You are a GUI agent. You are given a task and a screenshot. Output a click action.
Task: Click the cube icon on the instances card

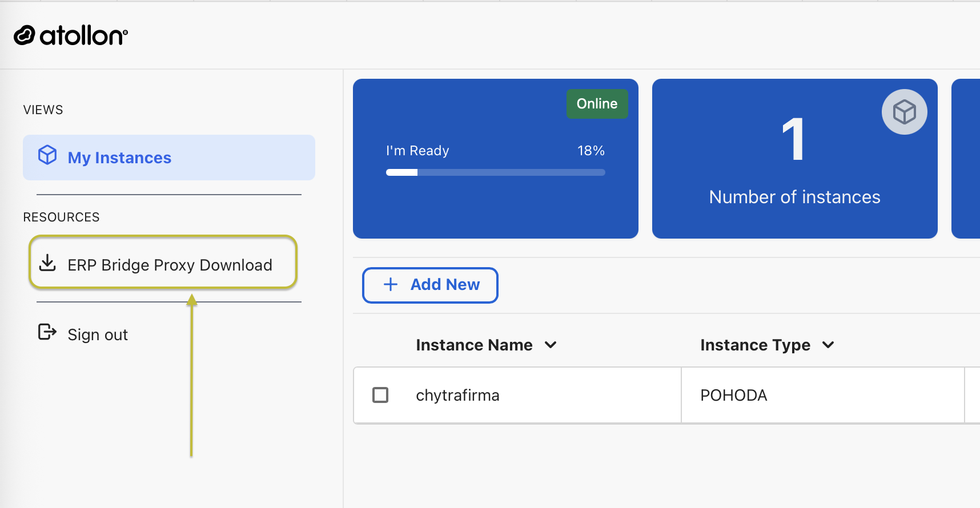point(905,112)
